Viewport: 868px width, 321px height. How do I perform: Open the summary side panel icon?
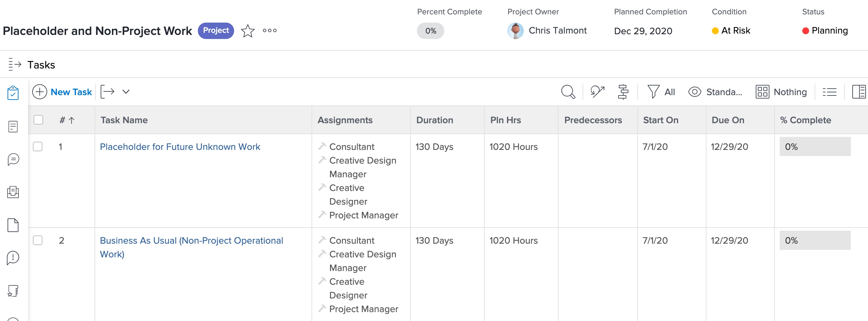(x=859, y=92)
